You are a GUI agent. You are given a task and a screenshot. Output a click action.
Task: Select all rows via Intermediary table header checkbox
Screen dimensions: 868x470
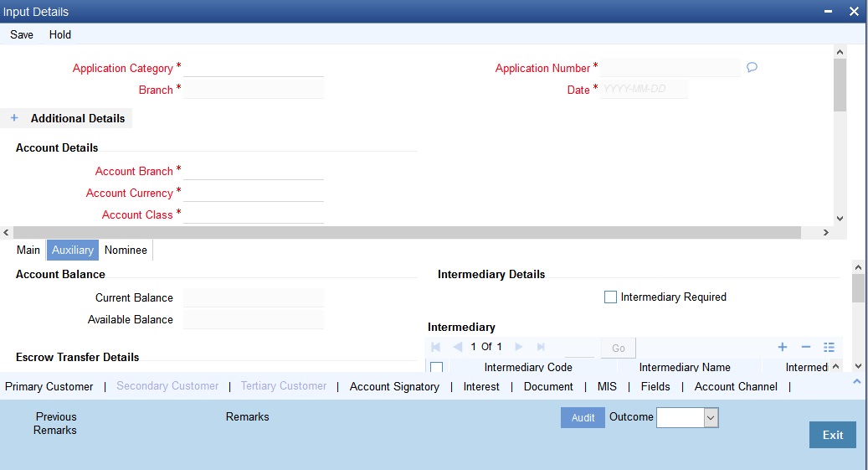(436, 367)
